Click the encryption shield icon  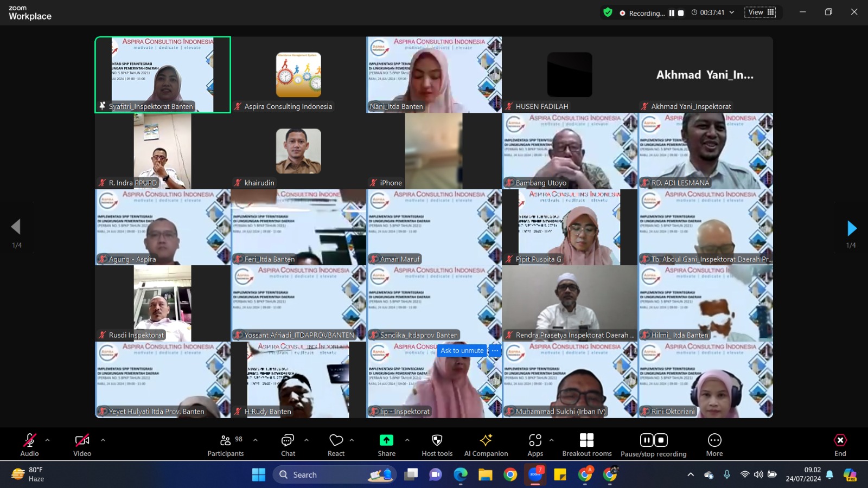coord(608,12)
